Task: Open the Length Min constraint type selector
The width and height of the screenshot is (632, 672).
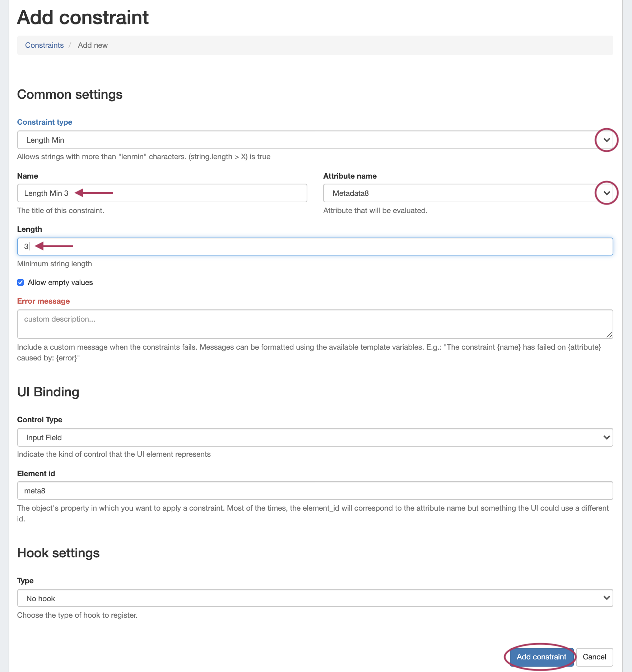Action: (x=305, y=140)
